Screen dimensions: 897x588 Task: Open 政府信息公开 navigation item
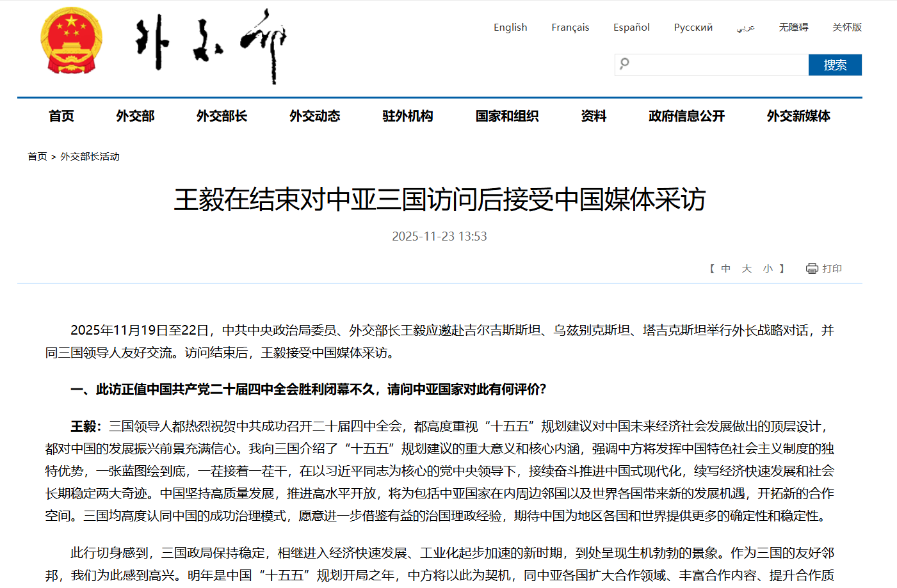pyautogui.click(x=686, y=116)
